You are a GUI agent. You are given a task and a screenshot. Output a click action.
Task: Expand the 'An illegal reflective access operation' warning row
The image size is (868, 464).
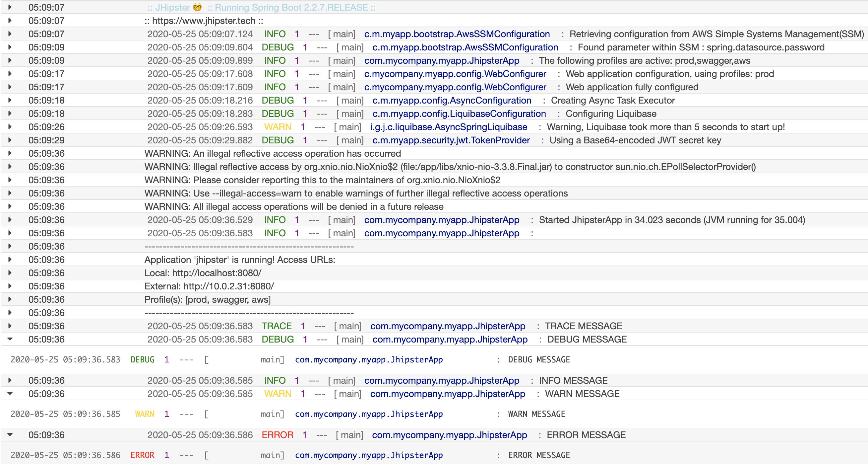(x=10, y=153)
